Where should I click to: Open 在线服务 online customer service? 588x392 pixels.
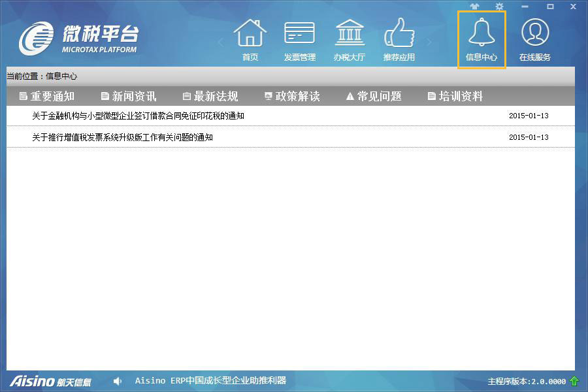pyautogui.click(x=535, y=38)
